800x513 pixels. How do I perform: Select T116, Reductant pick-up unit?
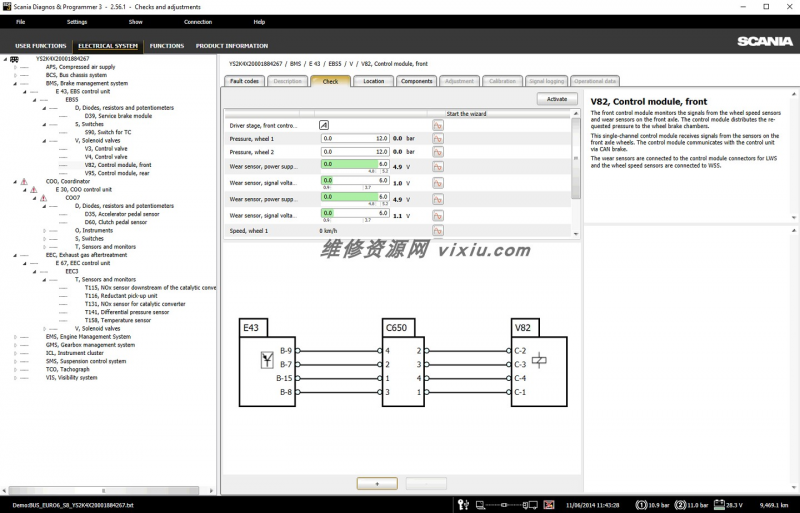121,296
